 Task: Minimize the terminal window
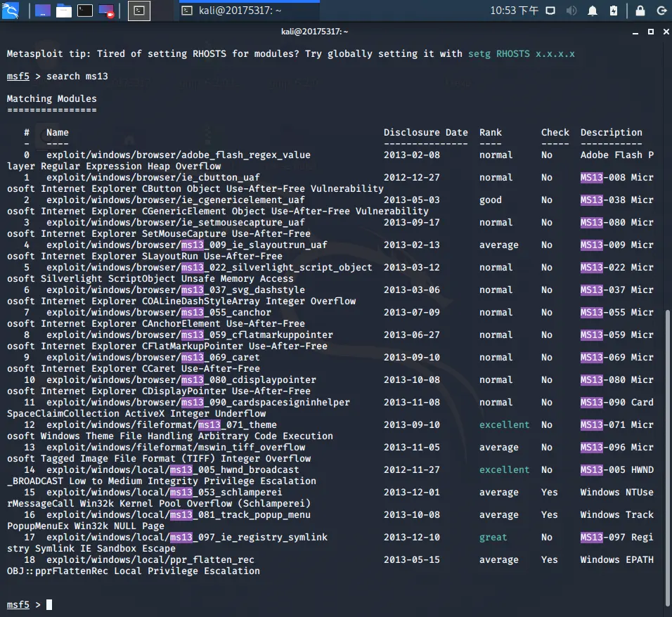[635, 32]
